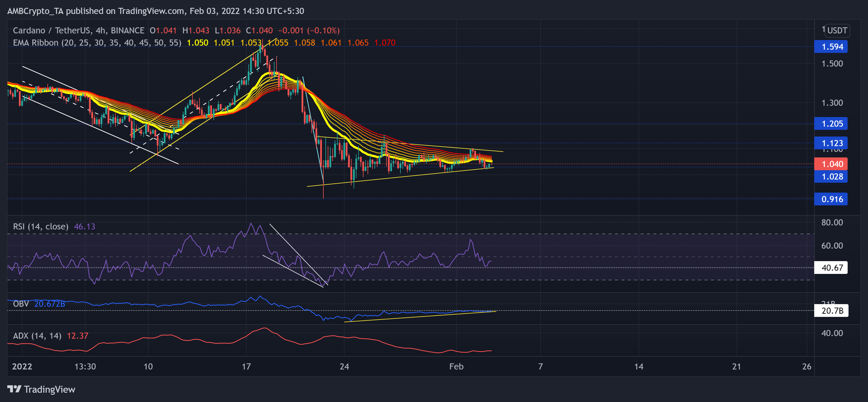Image resolution: width=868 pixels, height=402 pixels.
Task: Click the 1.205 price level label
Action: click(x=830, y=123)
